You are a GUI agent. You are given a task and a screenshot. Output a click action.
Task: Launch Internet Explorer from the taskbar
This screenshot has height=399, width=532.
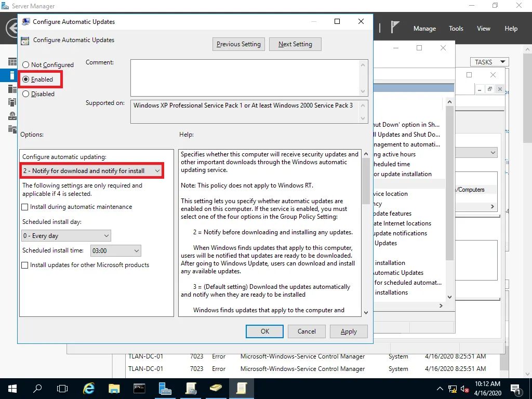tap(88, 388)
